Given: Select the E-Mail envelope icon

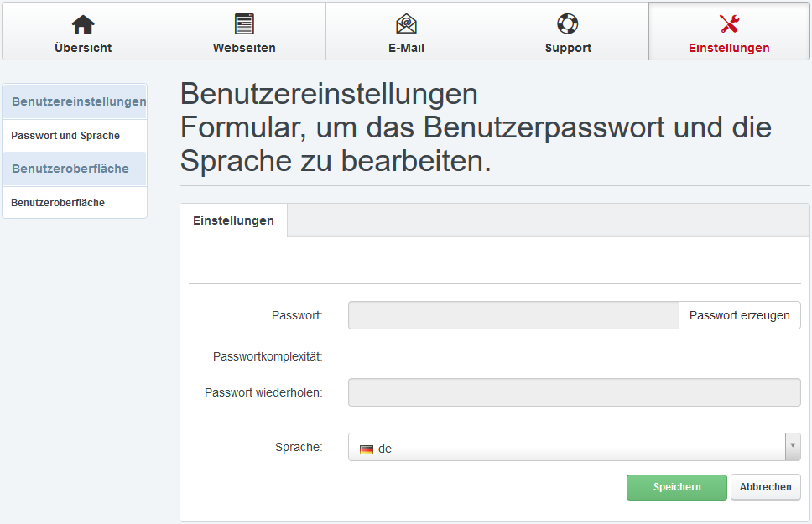Looking at the screenshot, I should 406,23.
